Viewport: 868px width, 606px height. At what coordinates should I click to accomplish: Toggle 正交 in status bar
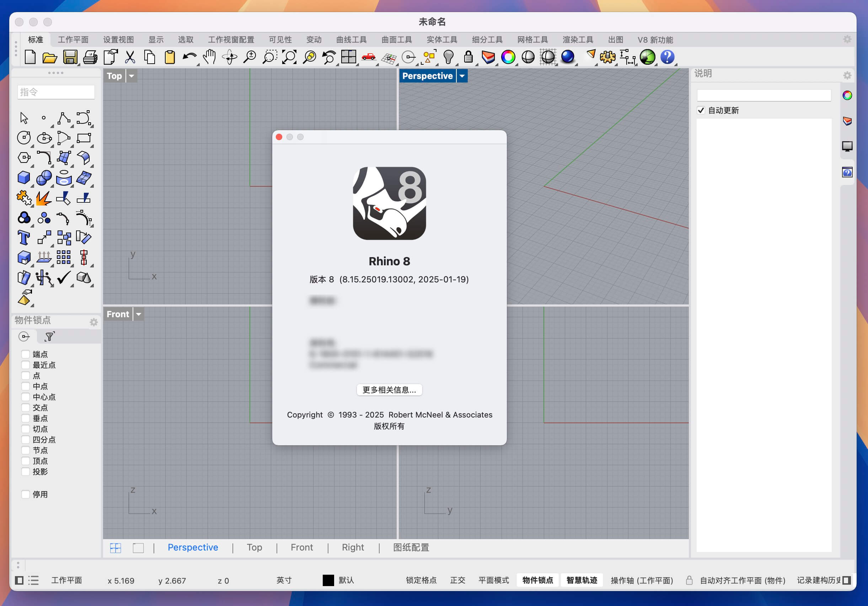pyautogui.click(x=457, y=580)
